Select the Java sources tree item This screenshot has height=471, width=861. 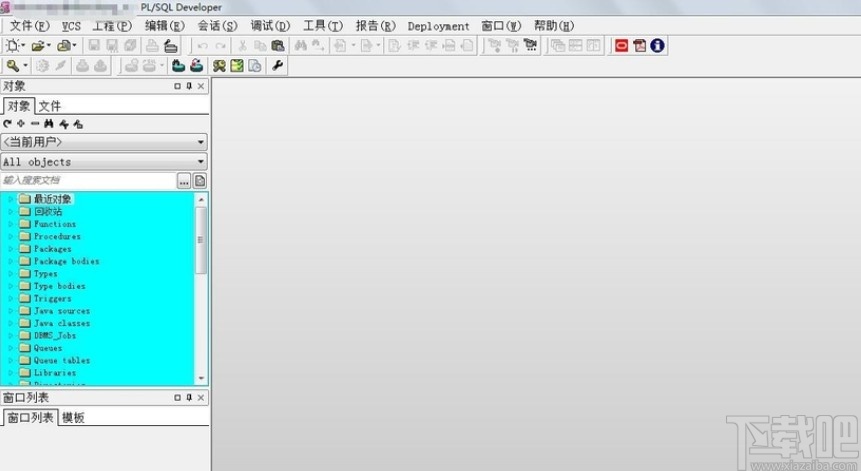pyautogui.click(x=62, y=311)
